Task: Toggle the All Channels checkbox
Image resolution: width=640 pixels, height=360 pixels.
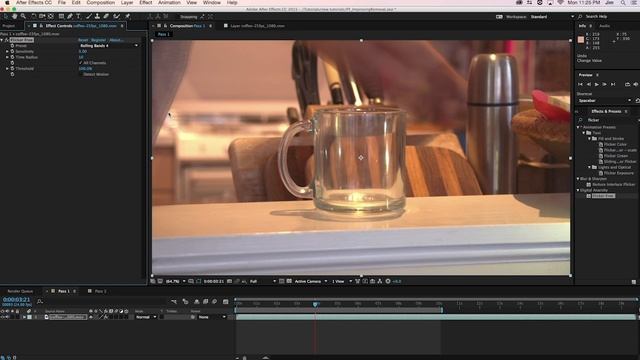Action: tap(80, 63)
